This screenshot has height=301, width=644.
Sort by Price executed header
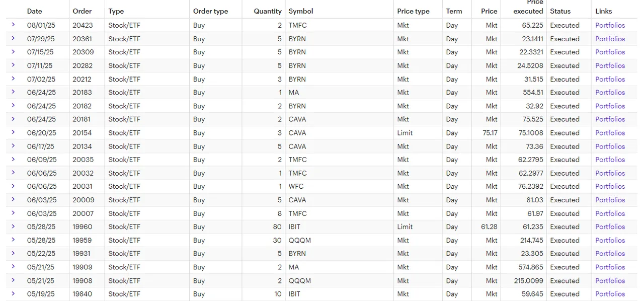(528, 7)
